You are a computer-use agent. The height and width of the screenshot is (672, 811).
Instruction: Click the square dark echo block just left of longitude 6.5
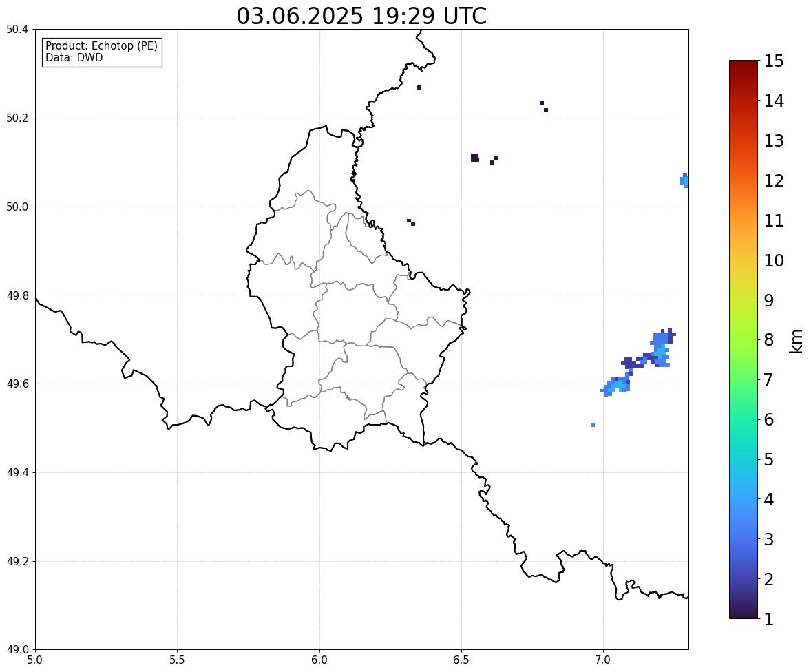pyautogui.click(x=475, y=158)
